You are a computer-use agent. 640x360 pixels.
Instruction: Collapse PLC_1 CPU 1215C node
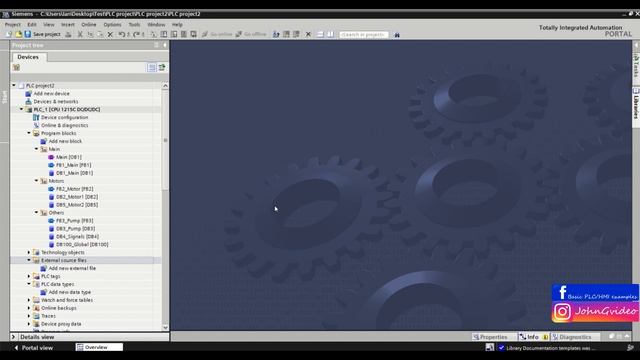[22, 109]
